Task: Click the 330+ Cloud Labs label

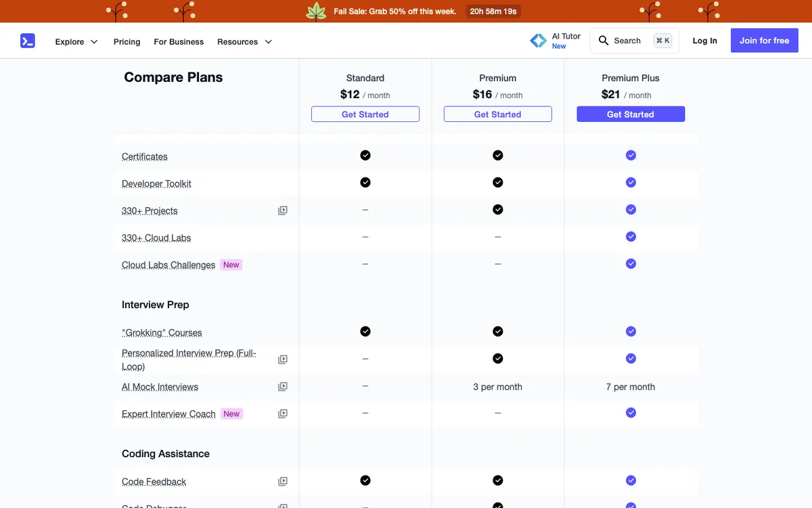Action: tap(156, 238)
